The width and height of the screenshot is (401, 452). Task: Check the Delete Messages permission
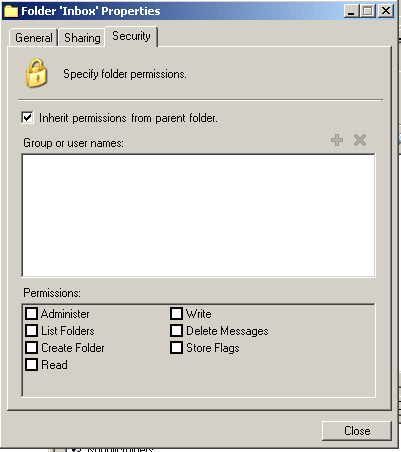(x=176, y=331)
